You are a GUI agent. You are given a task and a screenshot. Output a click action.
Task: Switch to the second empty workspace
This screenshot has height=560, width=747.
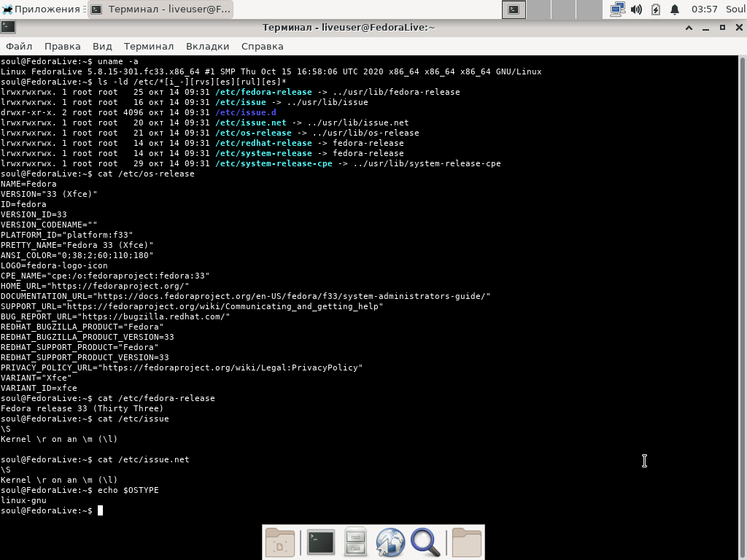click(539, 9)
